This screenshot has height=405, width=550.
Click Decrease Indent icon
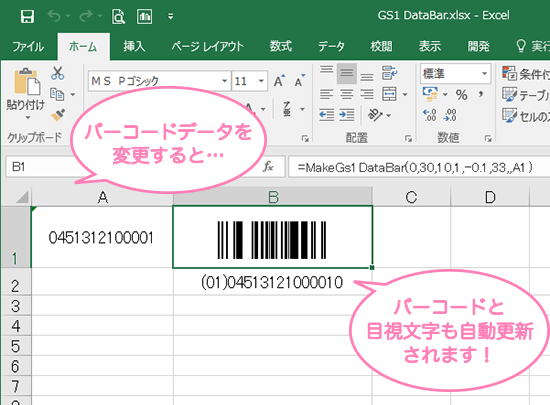pyautogui.click(x=326, y=115)
